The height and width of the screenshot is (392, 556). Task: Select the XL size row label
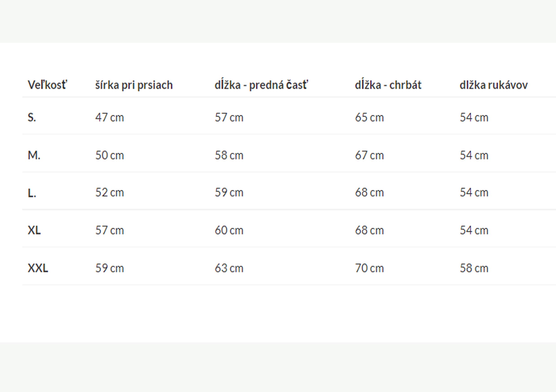(x=34, y=230)
